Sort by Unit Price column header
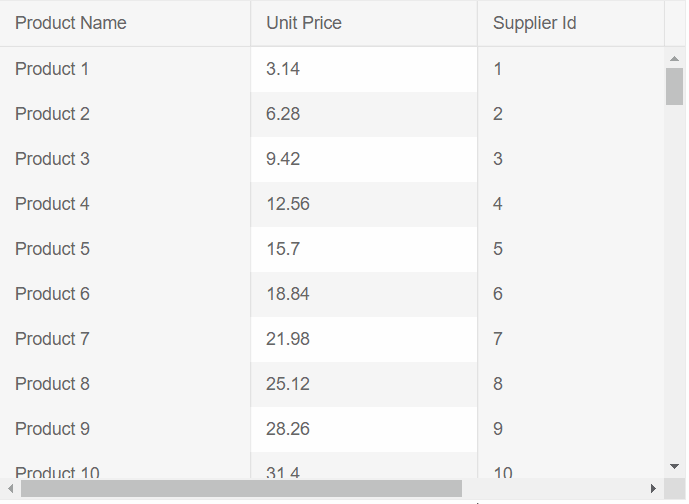Screen dimensions: 689x504 [x=304, y=23]
